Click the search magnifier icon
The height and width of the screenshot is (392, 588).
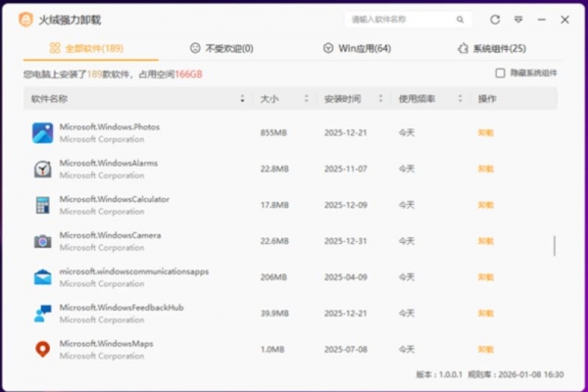(460, 20)
